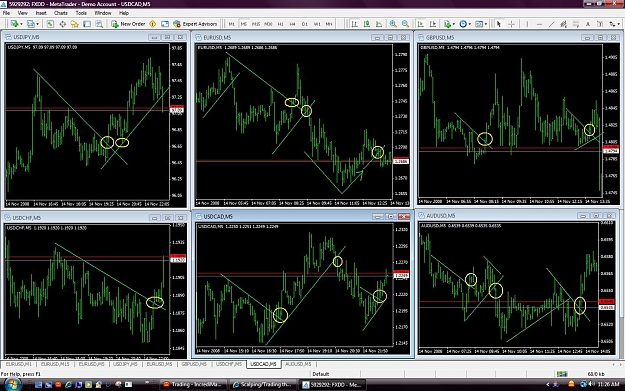
Task: Open the Window menu
Action: 102,13
